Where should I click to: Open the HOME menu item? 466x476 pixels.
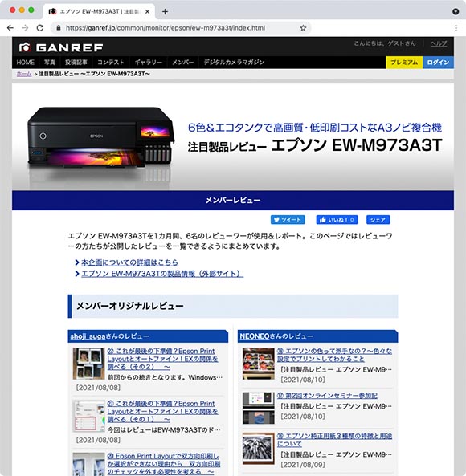(26, 63)
